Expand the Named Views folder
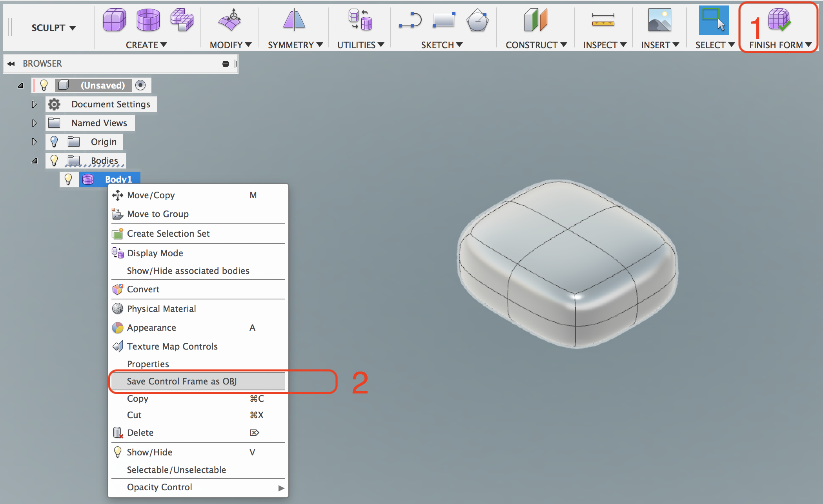This screenshot has height=504, width=823. pos(34,123)
